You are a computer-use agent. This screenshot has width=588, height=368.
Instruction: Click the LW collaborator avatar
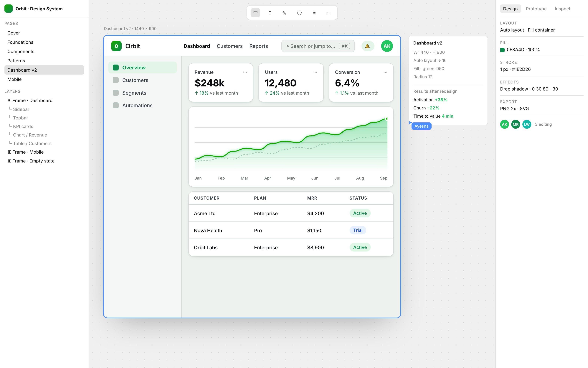coord(527,124)
